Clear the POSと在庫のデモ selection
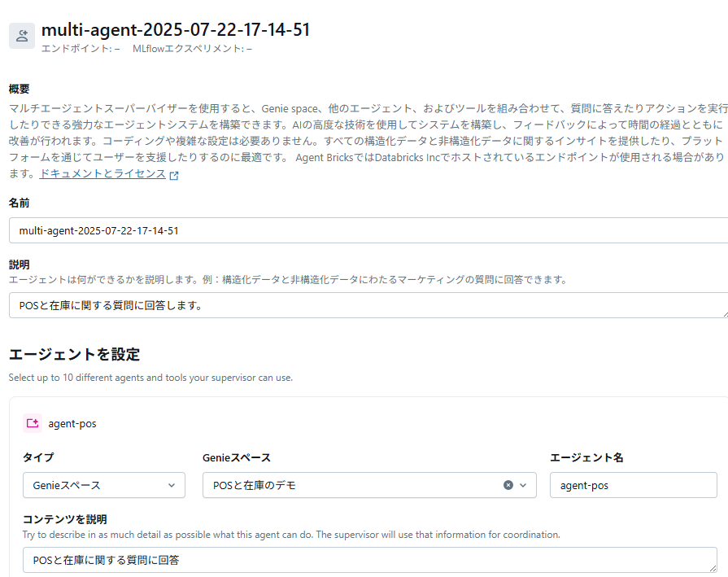The image size is (728, 577). (x=508, y=485)
